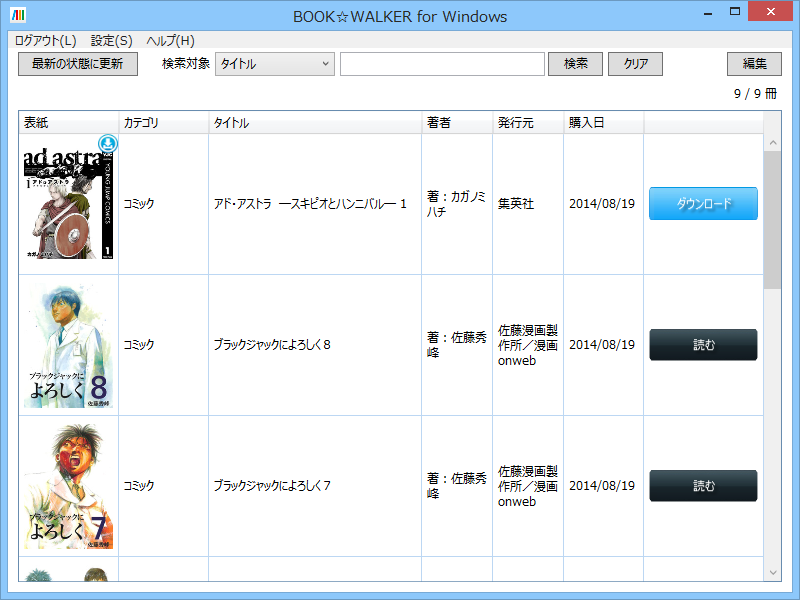
Task: Click the download badge on ad astra cover
Action: (x=108, y=144)
